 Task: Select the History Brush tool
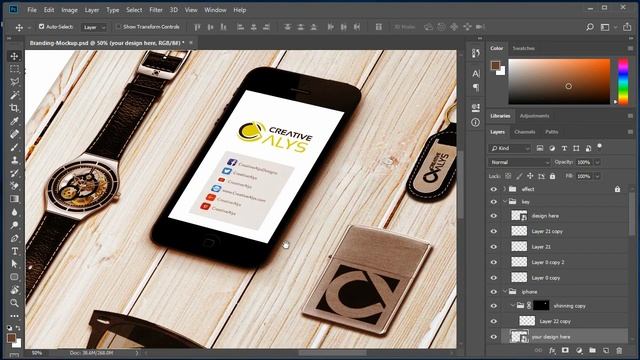pyautogui.click(x=14, y=173)
